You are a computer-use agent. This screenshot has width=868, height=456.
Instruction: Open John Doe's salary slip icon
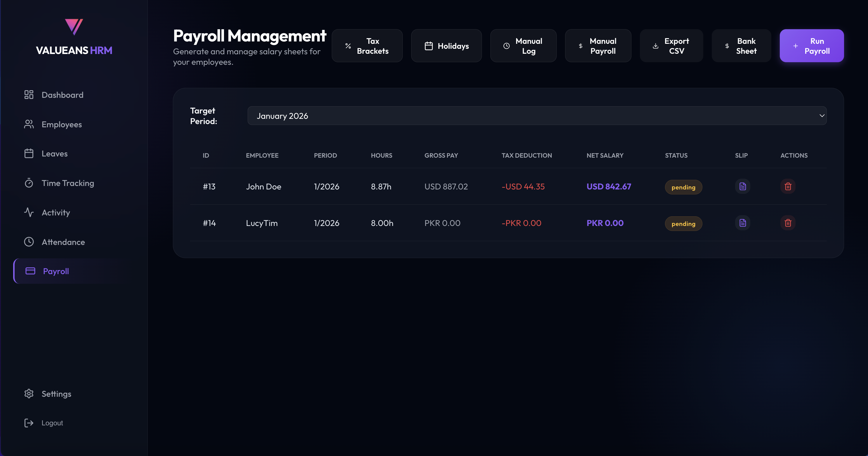pyautogui.click(x=742, y=186)
